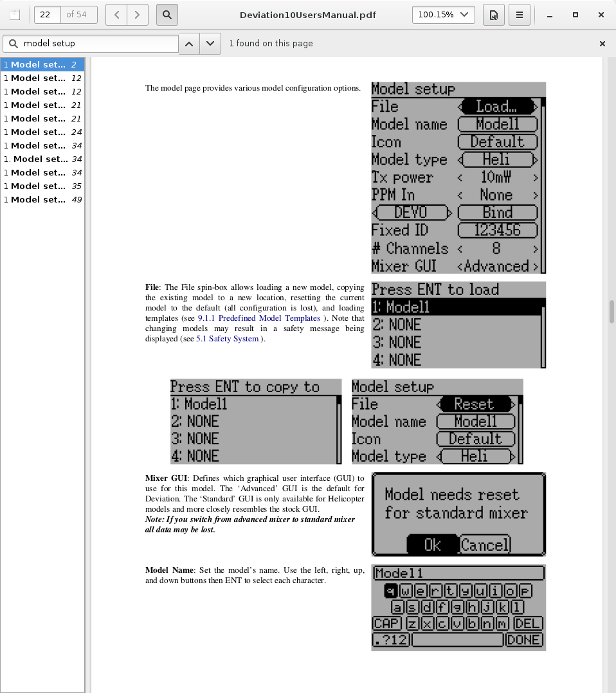
Task: Select search result on page 2
Action: point(42,64)
